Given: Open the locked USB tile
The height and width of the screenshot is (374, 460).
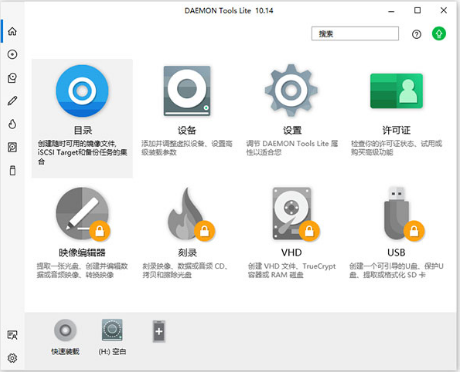Looking at the screenshot, I should 396,233.
